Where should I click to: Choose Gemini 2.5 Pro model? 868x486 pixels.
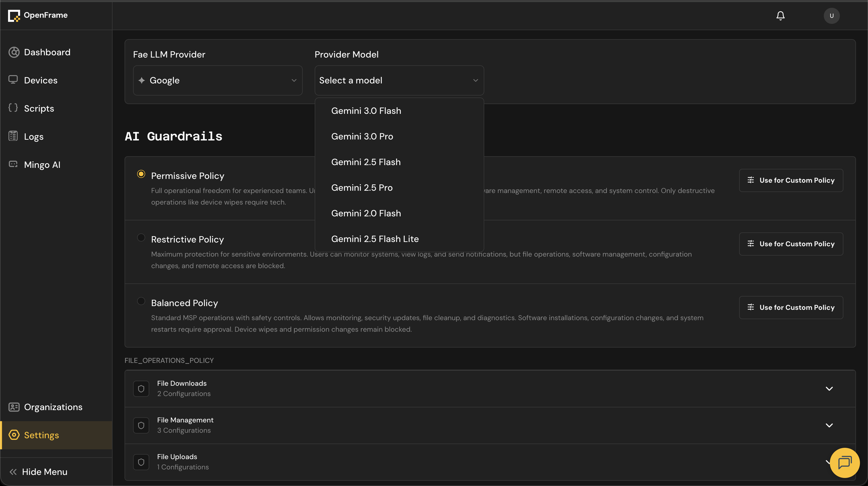[399, 188]
